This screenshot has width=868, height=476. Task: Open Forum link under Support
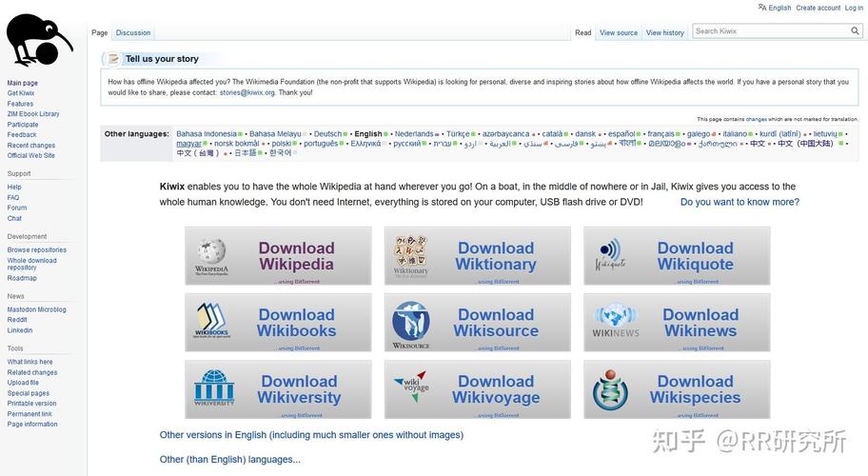pyautogui.click(x=16, y=208)
